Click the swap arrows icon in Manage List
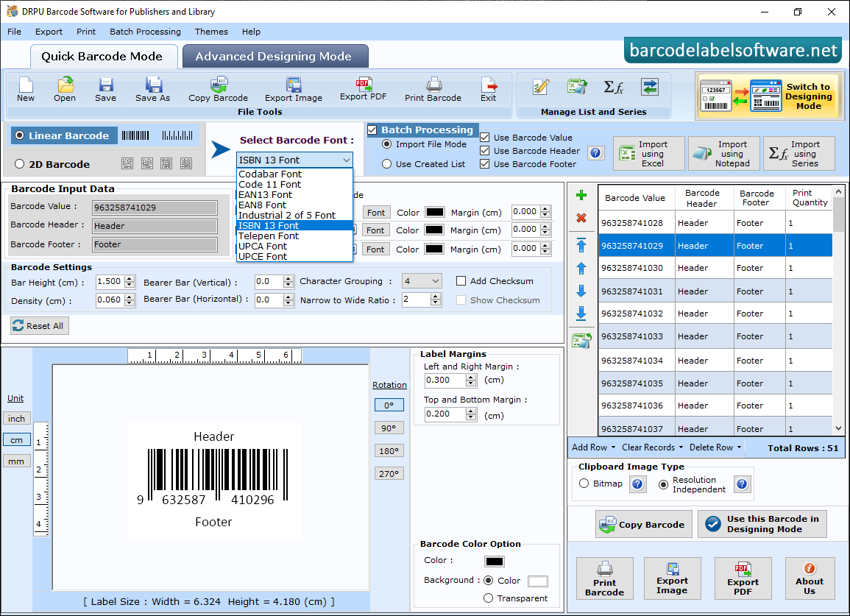This screenshot has height=616, width=850. tap(649, 87)
